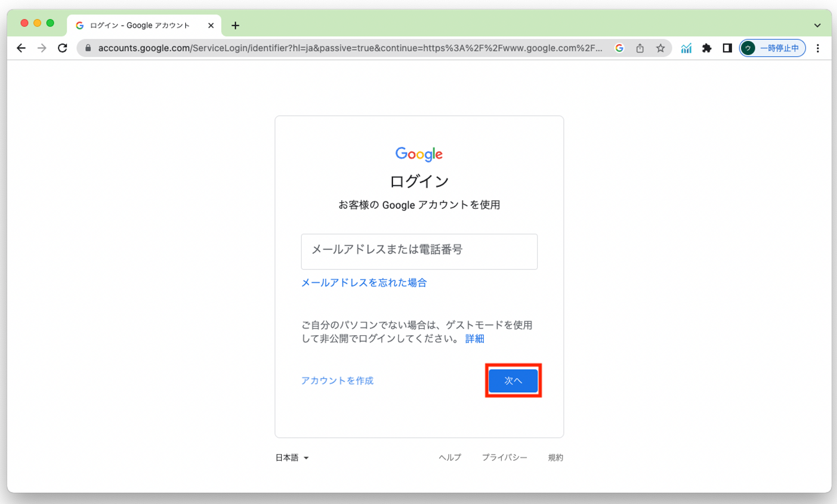The width and height of the screenshot is (837, 504).
Task: Focus the メールアドレスまたは電話番号 input field
Action: click(x=419, y=251)
